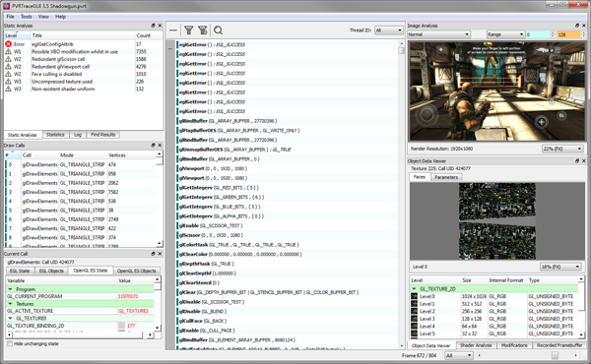Viewport: 591px width, 364px height.
Task: Sort Static Analysis by the Count column
Action: coord(149,35)
